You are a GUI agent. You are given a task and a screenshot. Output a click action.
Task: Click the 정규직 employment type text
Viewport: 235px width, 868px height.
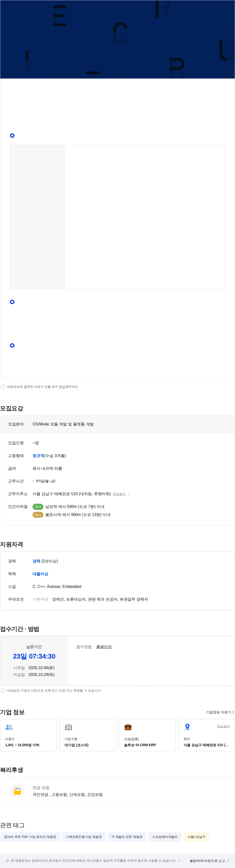coord(38,456)
